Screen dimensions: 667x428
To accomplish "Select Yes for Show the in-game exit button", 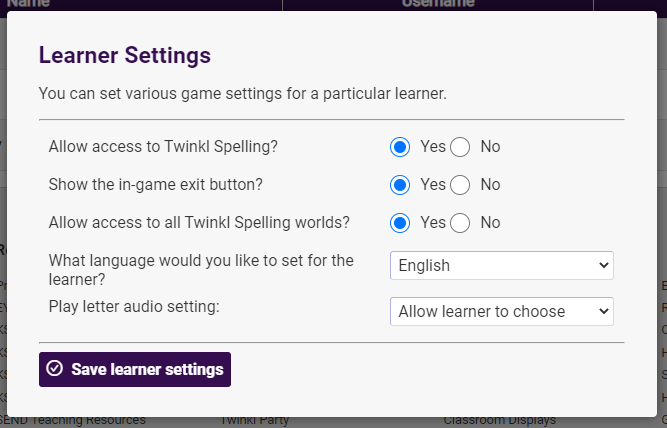I will pos(400,185).
